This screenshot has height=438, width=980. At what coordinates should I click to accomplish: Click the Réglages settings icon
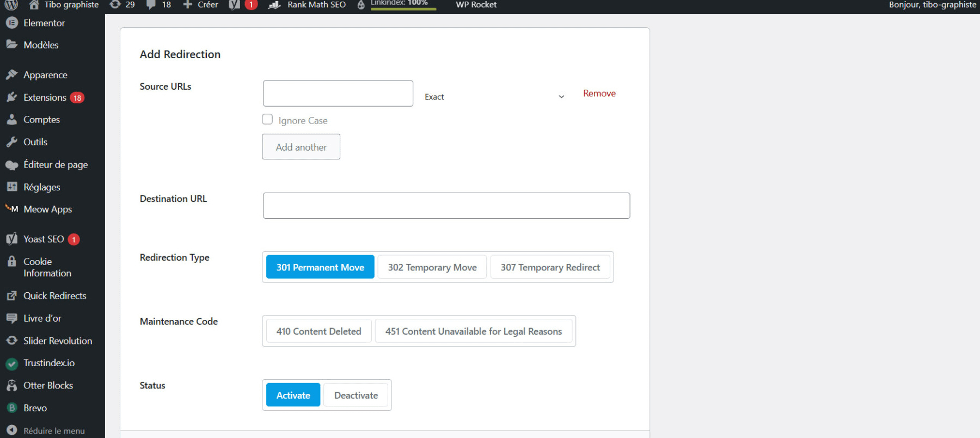(12, 187)
